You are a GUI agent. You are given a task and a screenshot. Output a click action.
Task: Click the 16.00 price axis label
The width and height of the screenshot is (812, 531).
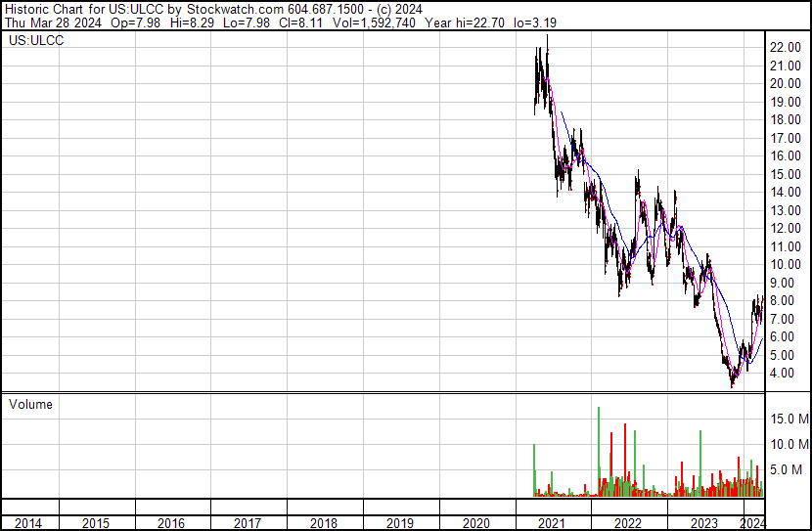click(787, 155)
